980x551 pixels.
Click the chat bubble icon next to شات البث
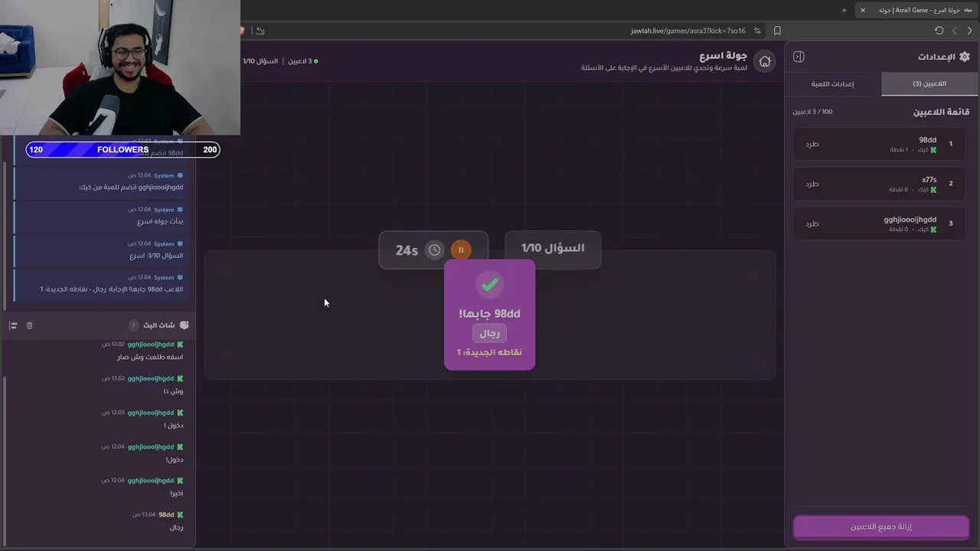(x=184, y=325)
